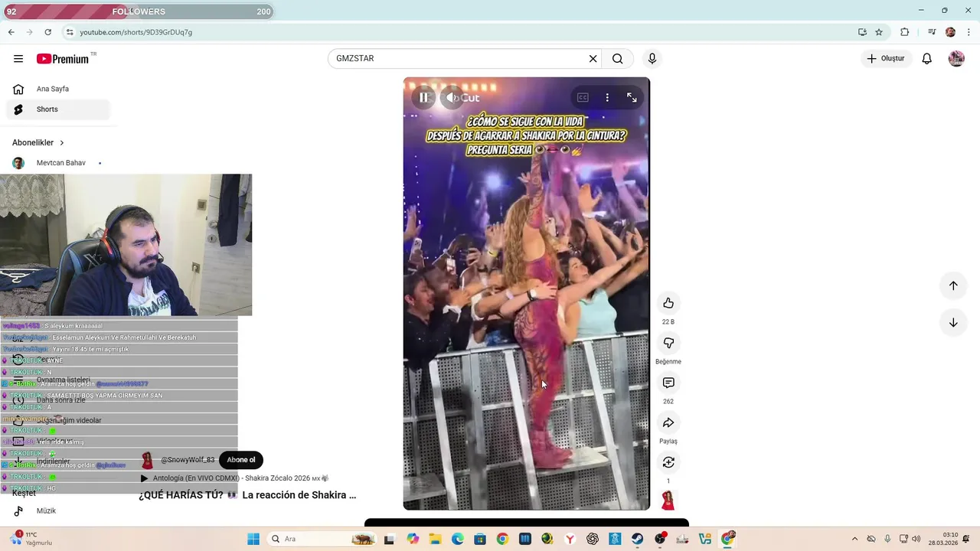The image size is (980, 551).
Task: Remix this Short
Action: (668, 462)
